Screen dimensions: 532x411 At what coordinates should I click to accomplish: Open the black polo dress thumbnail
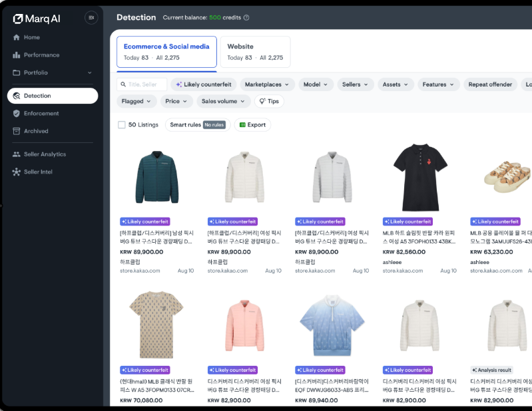[420, 177]
